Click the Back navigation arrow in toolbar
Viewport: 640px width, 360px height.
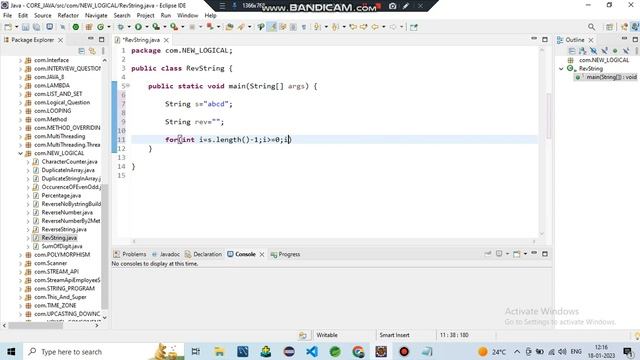[x=375, y=27]
